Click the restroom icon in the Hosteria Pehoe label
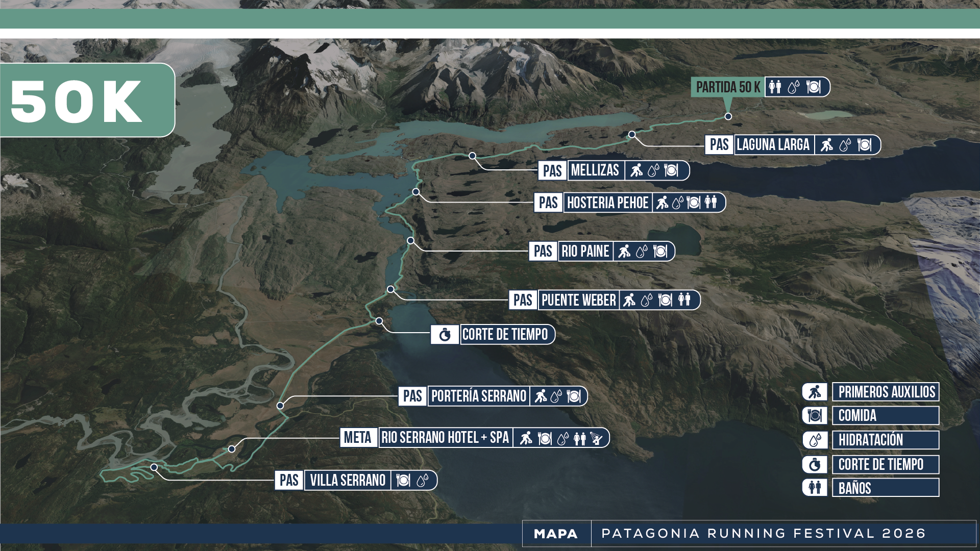The image size is (980, 551). point(711,203)
